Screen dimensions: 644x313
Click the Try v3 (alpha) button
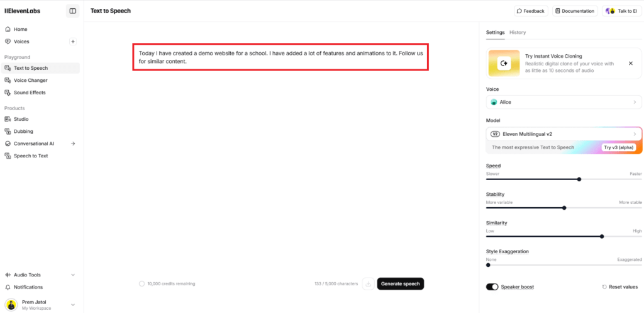point(619,147)
